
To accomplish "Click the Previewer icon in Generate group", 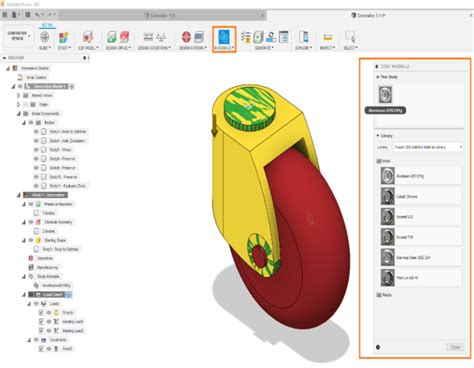I will [x=271, y=37].
